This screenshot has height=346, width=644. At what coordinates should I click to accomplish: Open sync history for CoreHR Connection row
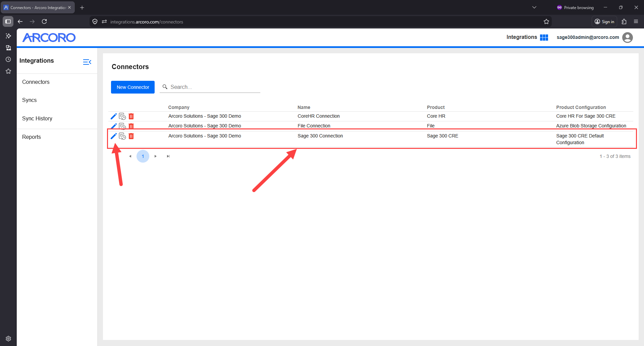(122, 116)
